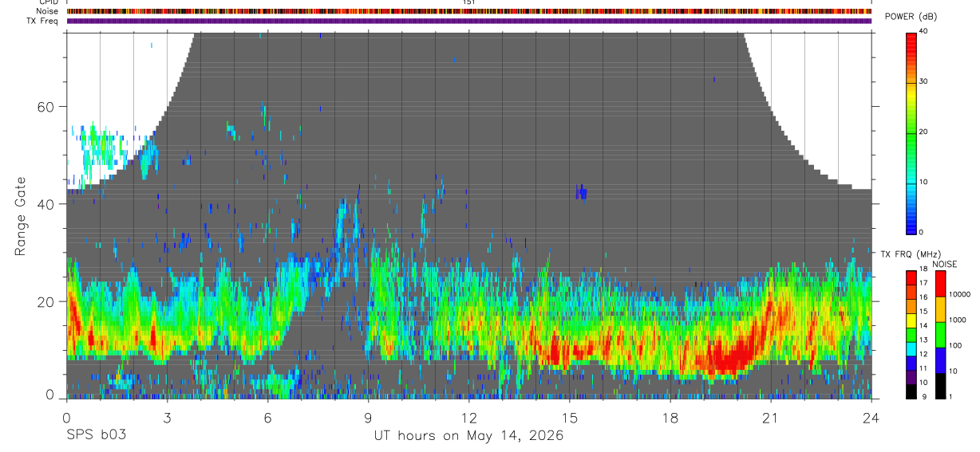This screenshot has width=980, height=452.
Task: Click 'UT hours on May 14, 2026' title
Action: pos(469,435)
